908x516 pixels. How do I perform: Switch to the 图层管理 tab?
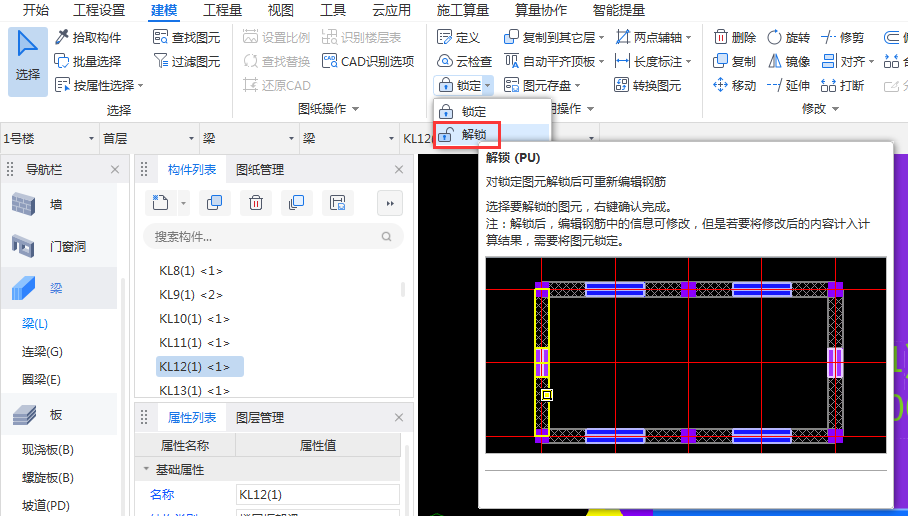pos(260,418)
